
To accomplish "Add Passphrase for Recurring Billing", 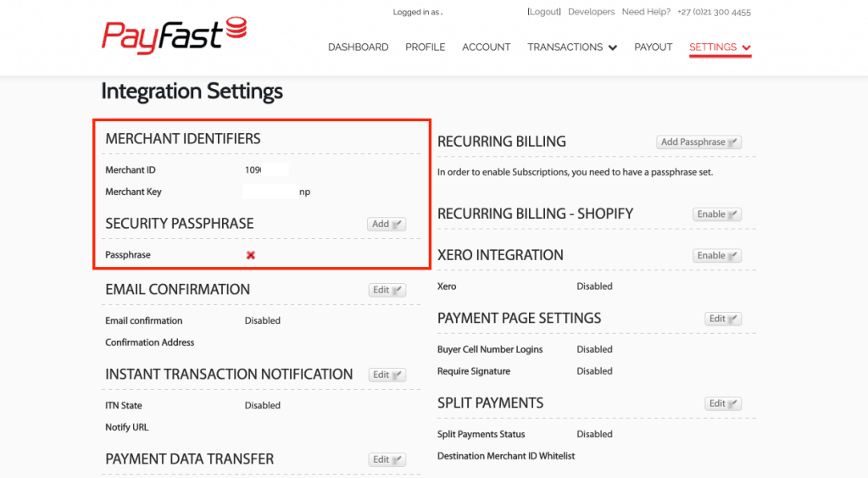I will (x=698, y=142).
